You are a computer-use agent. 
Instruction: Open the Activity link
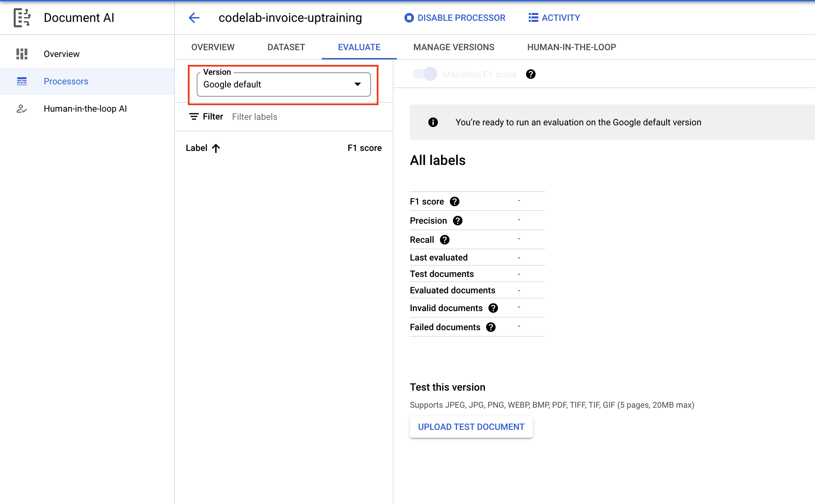554,18
